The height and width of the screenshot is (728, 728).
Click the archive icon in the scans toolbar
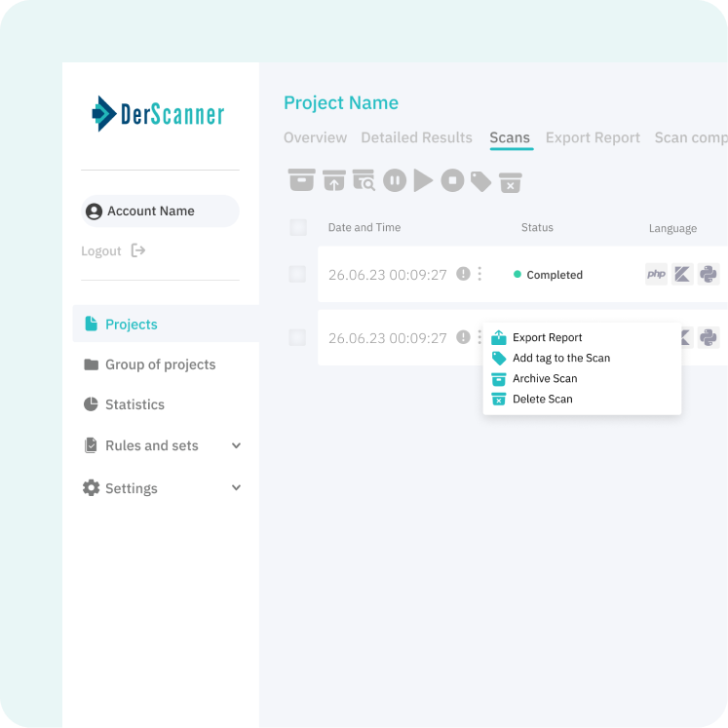302,180
